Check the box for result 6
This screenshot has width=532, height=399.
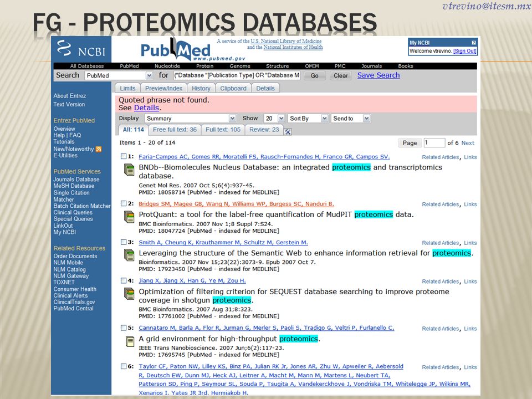[x=124, y=366]
